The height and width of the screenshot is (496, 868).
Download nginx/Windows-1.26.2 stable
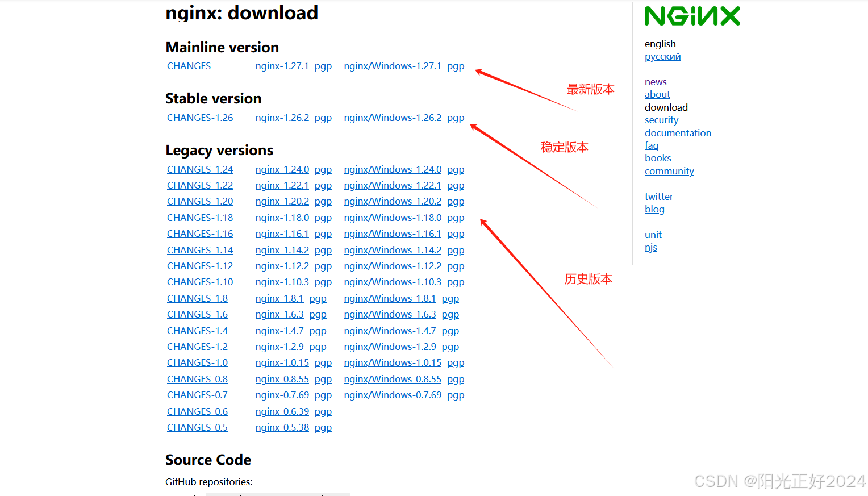(x=393, y=118)
